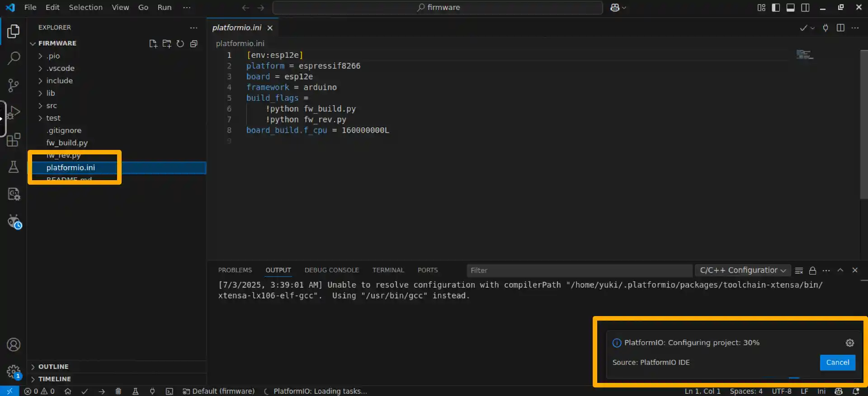Image resolution: width=868 pixels, height=396 pixels.
Task: Open the Go menu
Action: 143,7
